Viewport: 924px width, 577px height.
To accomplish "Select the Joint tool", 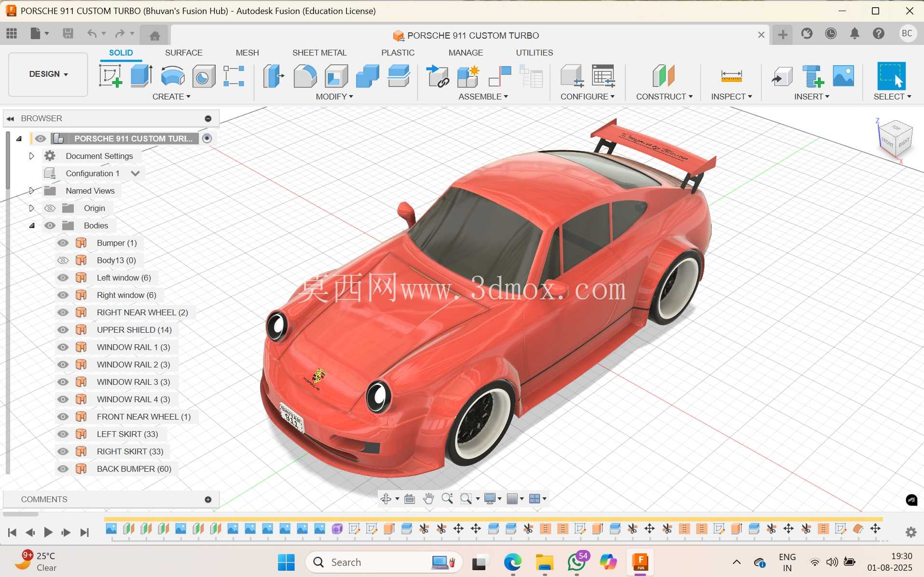I will pos(500,76).
